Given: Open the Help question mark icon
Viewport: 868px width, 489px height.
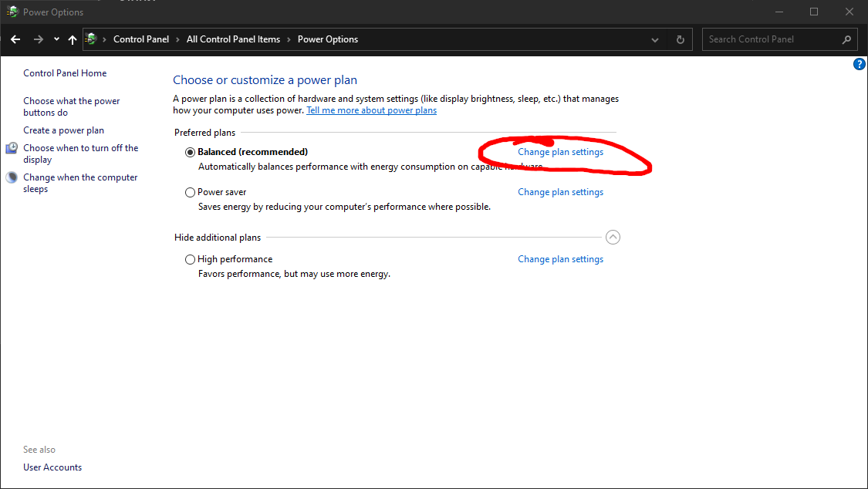Looking at the screenshot, I should [859, 65].
